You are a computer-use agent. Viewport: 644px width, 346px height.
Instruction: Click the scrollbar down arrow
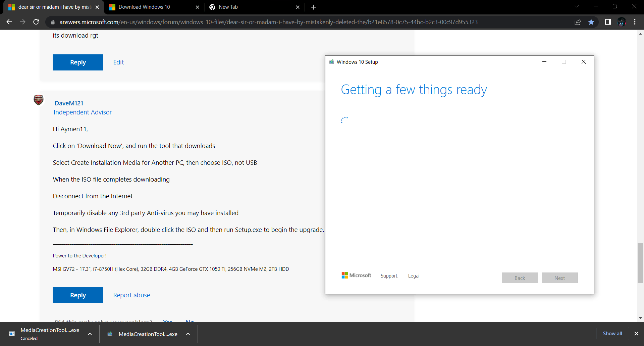tap(641, 318)
